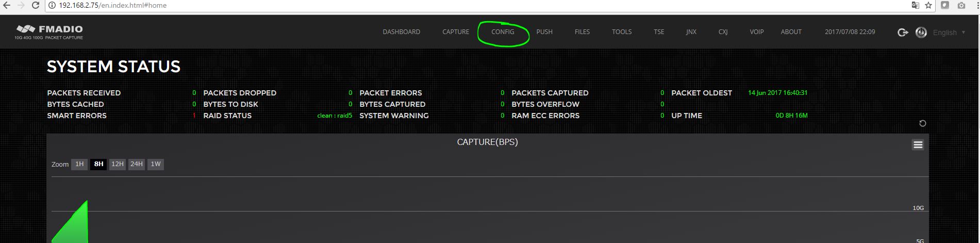Viewport: 980px width, 243px height.
Task: Click the clean : raid5 value
Action: point(335,116)
